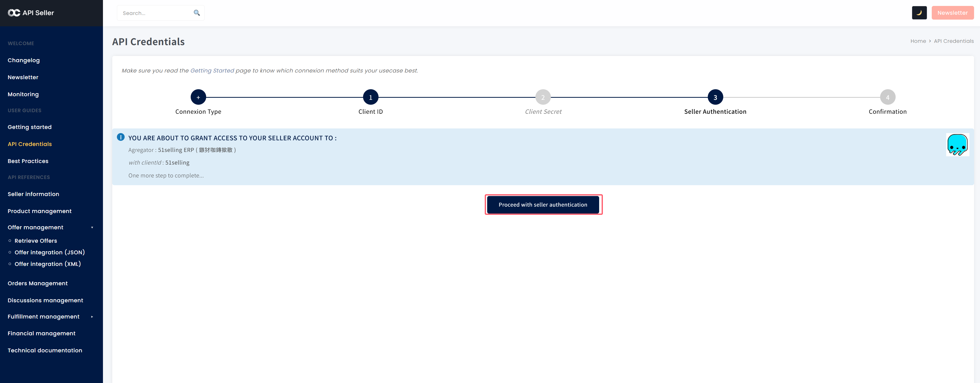980x383 pixels.
Task: Click the blue info icon in banner
Action: click(x=121, y=137)
